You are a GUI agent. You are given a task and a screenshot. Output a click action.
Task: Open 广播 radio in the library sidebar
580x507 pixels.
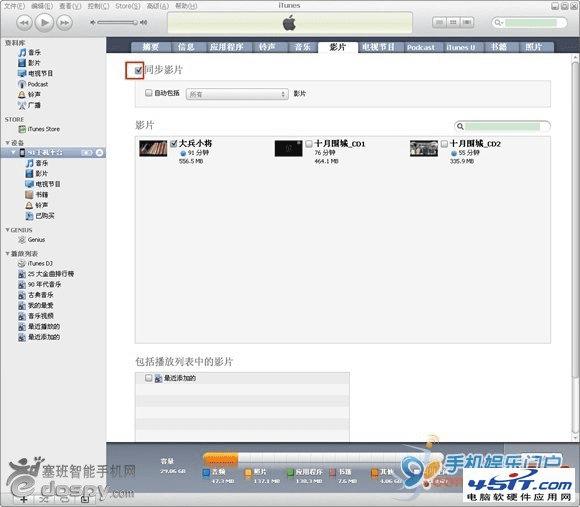point(30,105)
